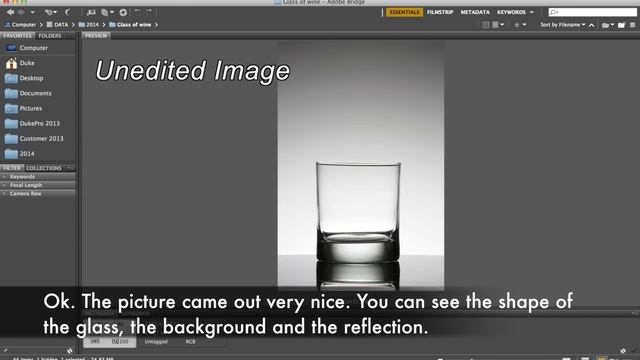The image size is (640, 360).
Task: Rotate image clockwise
Action: click(x=149, y=12)
